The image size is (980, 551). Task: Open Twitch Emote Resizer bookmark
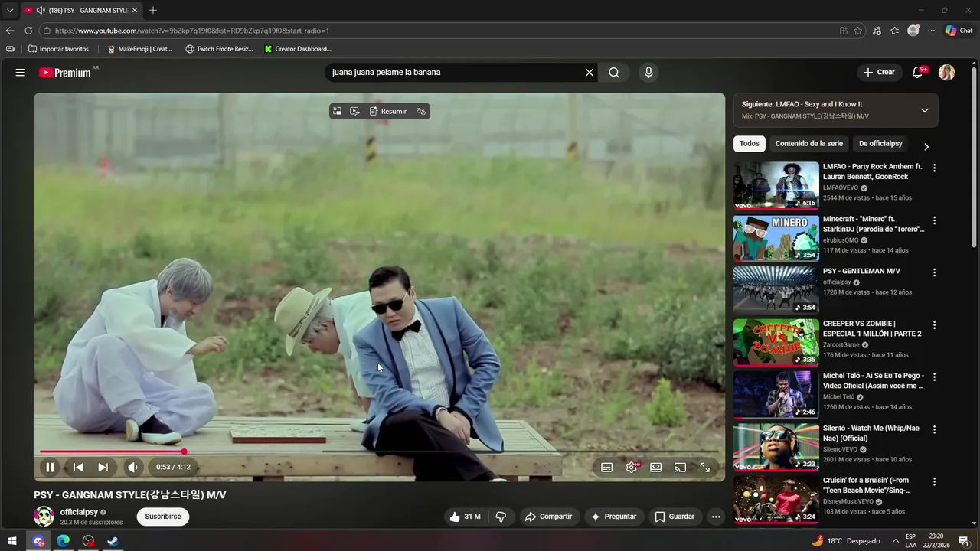219,49
